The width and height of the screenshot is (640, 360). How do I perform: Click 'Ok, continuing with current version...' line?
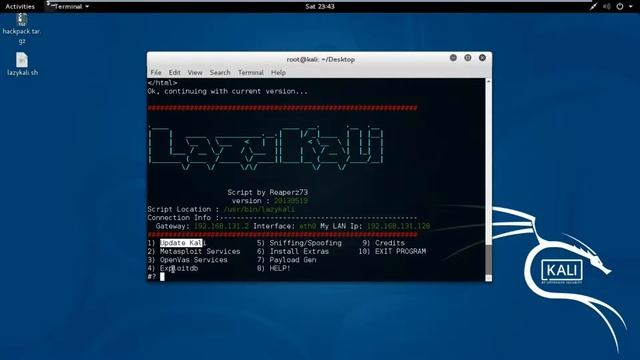tap(228, 91)
